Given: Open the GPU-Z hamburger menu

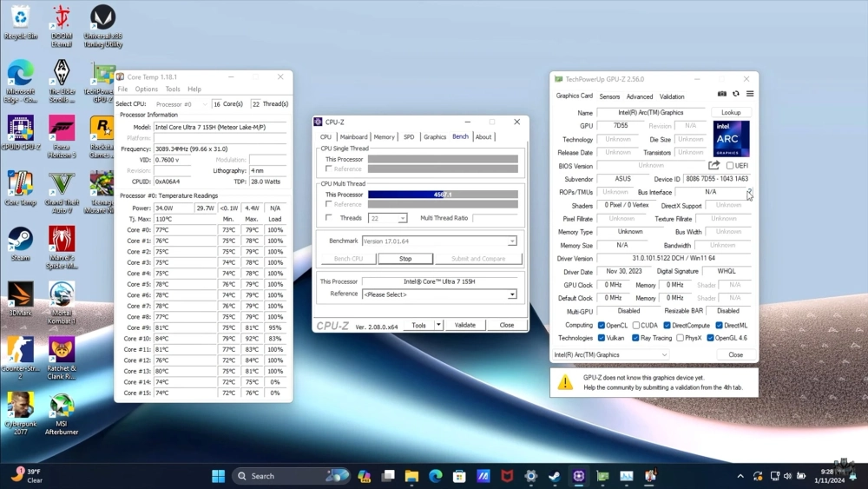Looking at the screenshot, I should tap(750, 94).
